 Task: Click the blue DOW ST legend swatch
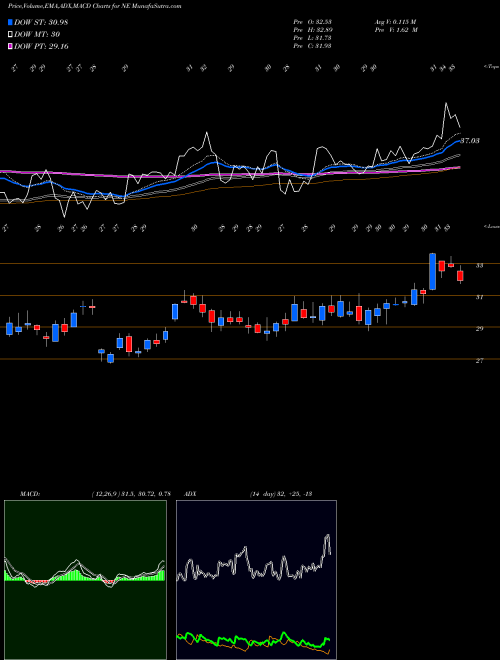(11, 22)
